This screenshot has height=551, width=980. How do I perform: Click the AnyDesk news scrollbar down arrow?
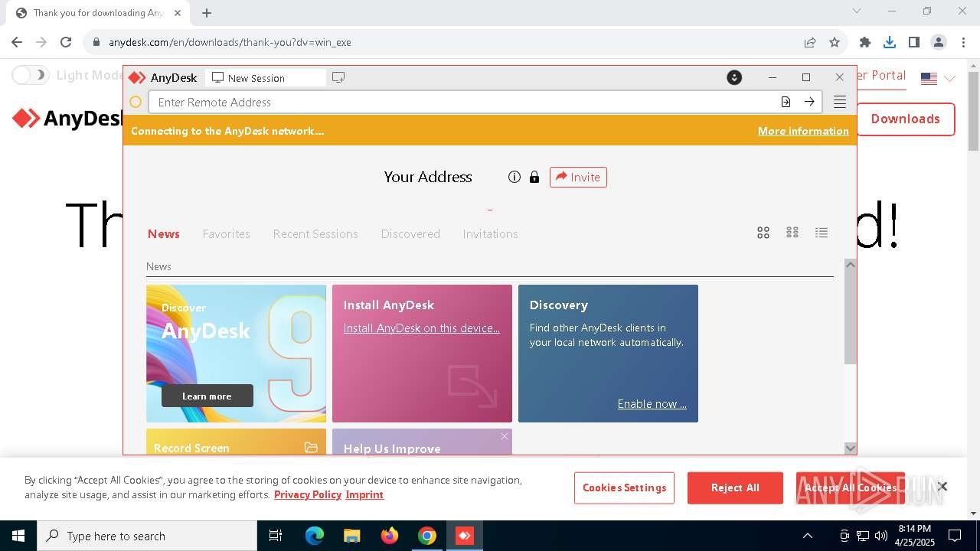[x=850, y=448]
